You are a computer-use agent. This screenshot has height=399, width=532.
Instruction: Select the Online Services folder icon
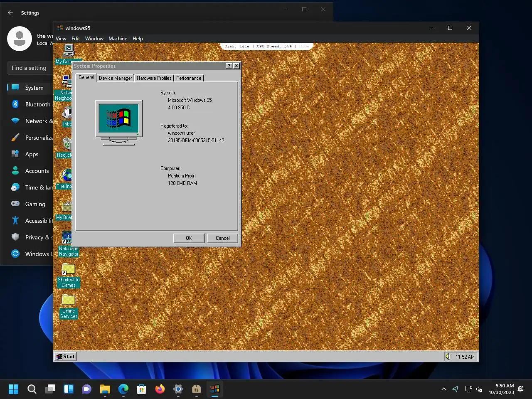[x=69, y=307]
